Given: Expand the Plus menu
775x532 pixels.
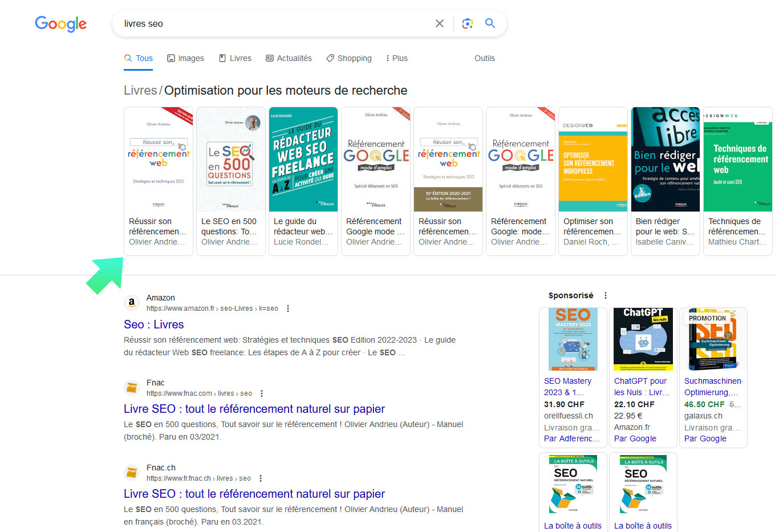Looking at the screenshot, I should (396, 58).
